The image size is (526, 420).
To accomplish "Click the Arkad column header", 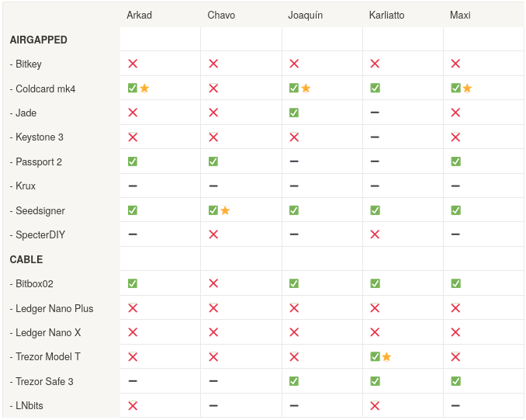I will pos(139,15).
